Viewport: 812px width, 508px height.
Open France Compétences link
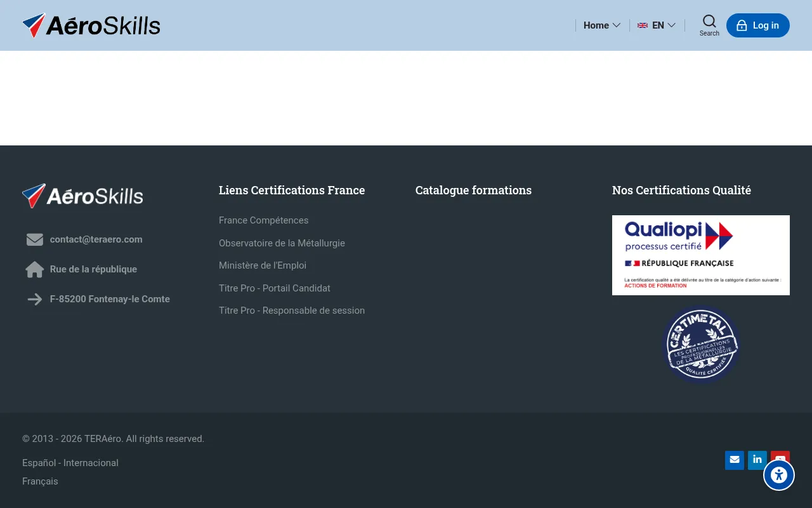[264, 220]
